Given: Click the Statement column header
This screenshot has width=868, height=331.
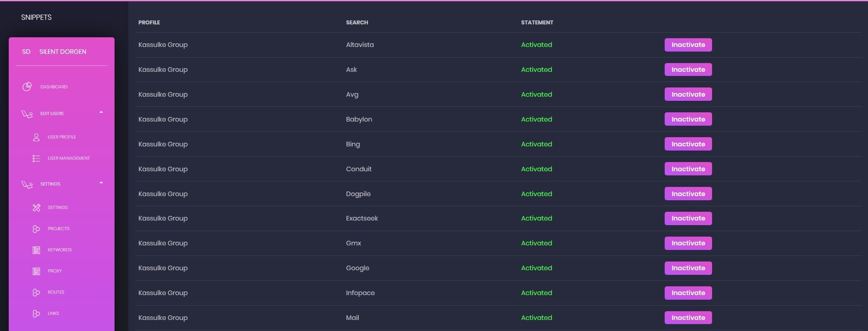Looking at the screenshot, I should click(x=537, y=23).
